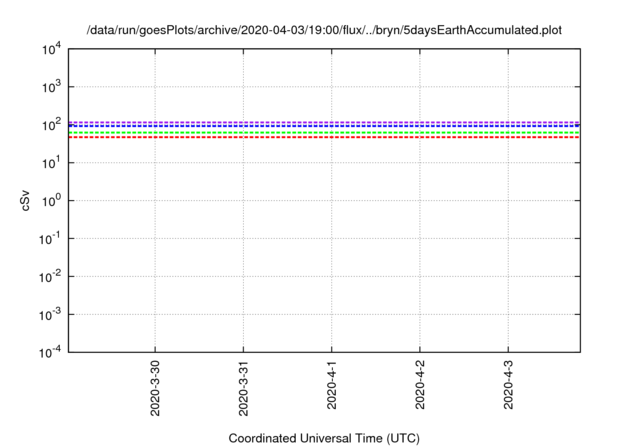
Task: Select the 2020-3-30 date tick label
Action: click(x=155, y=388)
